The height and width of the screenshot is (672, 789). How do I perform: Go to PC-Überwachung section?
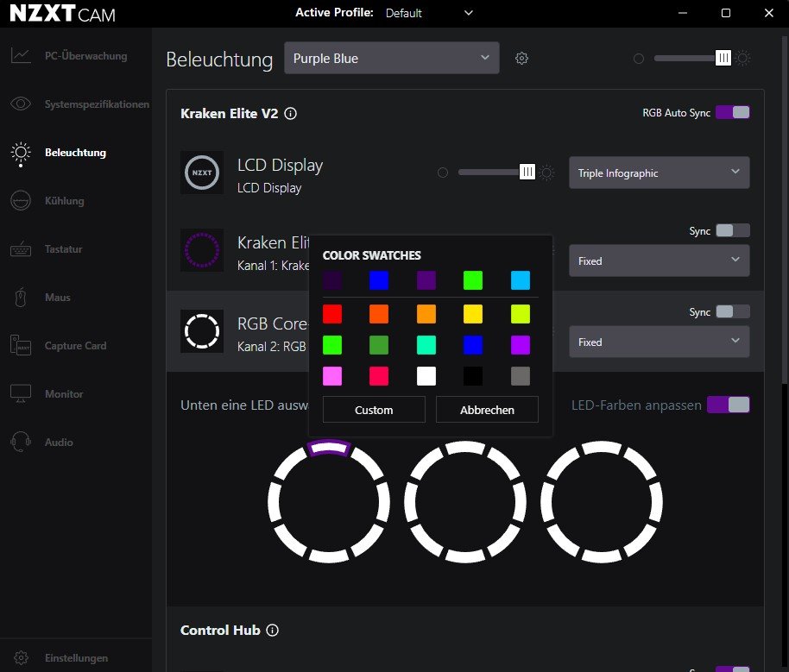click(86, 56)
